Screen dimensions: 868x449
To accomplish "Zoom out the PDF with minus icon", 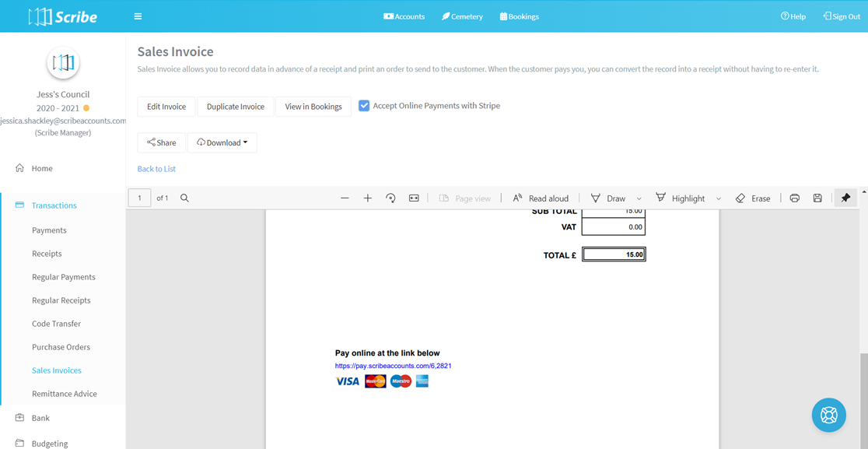I will pos(345,198).
